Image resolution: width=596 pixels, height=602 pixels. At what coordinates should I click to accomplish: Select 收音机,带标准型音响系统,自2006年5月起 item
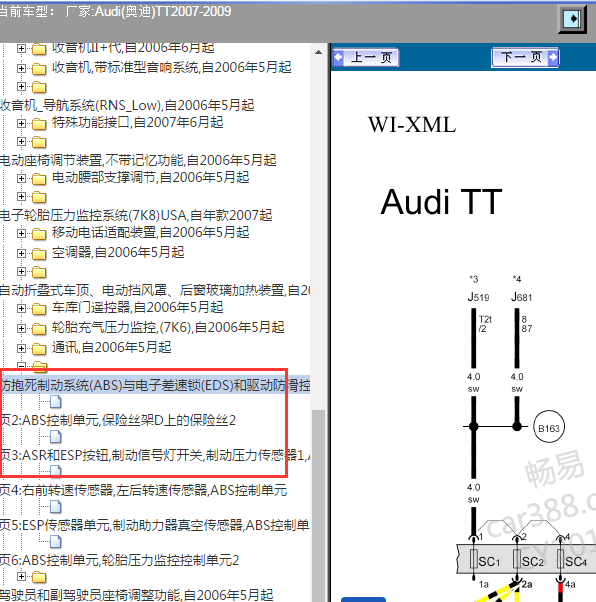[x=172, y=68]
